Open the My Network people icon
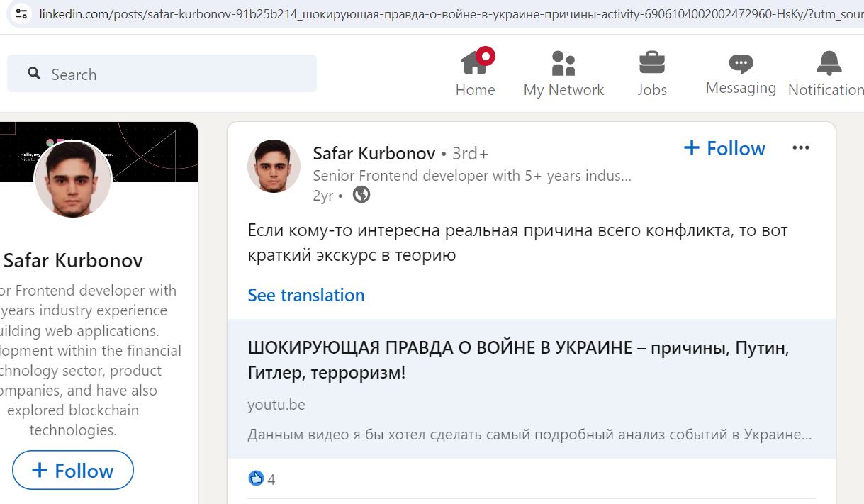This screenshot has width=864, height=504. pyautogui.click(x=563, y=63)
